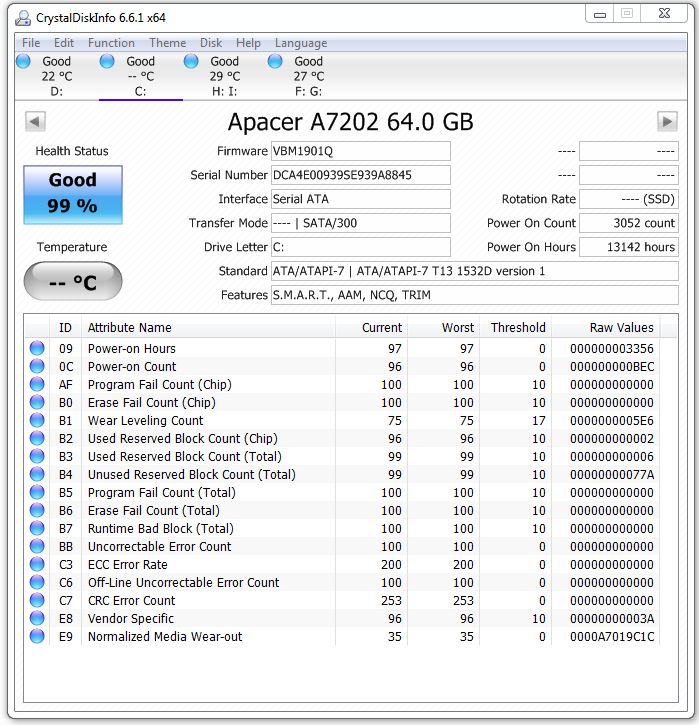Click the temperature display button
Image resolution: width=699 pixels, height=725 pixels.
tap(73, 281)
